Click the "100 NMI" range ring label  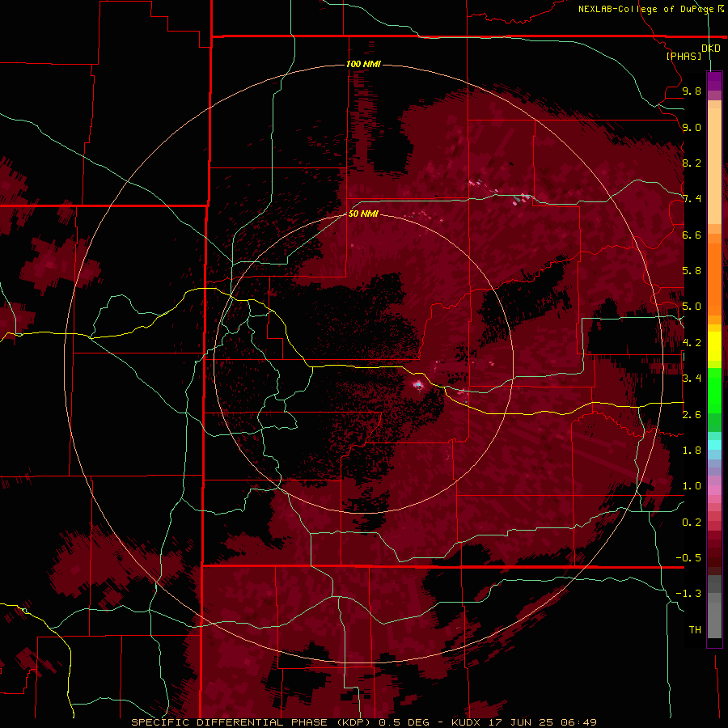click(363, 64)
